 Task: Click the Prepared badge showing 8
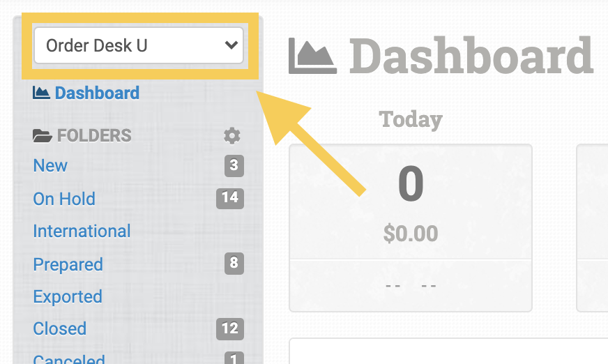234,263
